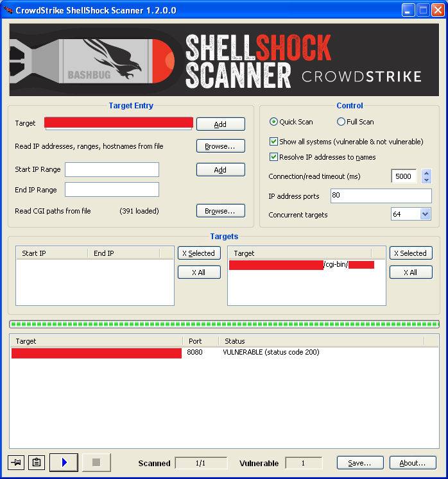The width and height of the screenshot is (448, 479).
Task: Click the green scan progress bar
Action: [224, 324]
